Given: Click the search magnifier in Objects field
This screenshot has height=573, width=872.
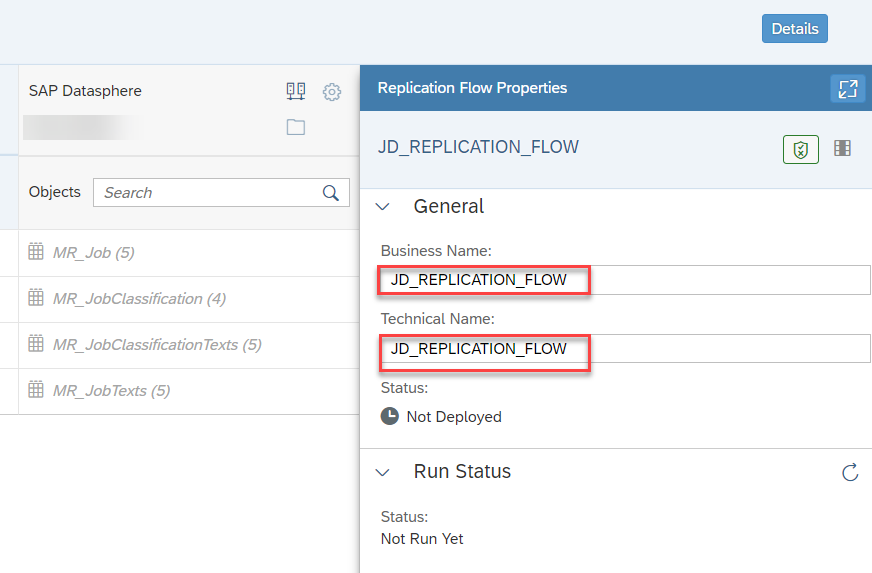Looking at the screenshot, I should [331, 193].
